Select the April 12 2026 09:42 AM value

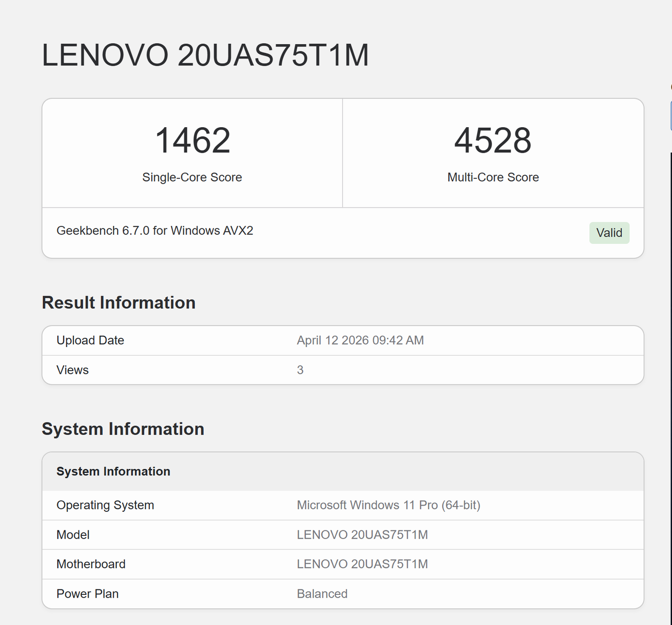coord(360,340)
